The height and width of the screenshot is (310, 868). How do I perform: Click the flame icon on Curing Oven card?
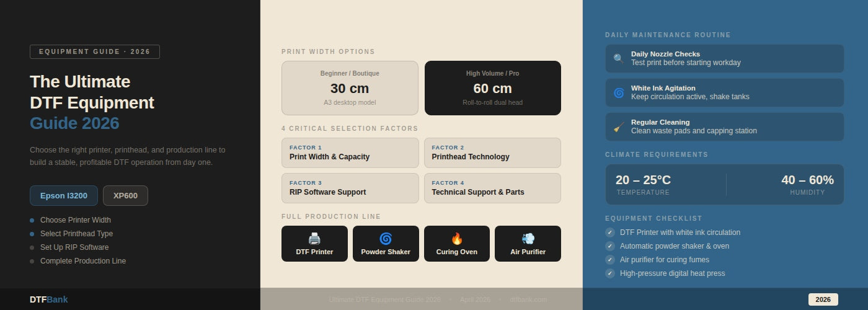point(457,239)
